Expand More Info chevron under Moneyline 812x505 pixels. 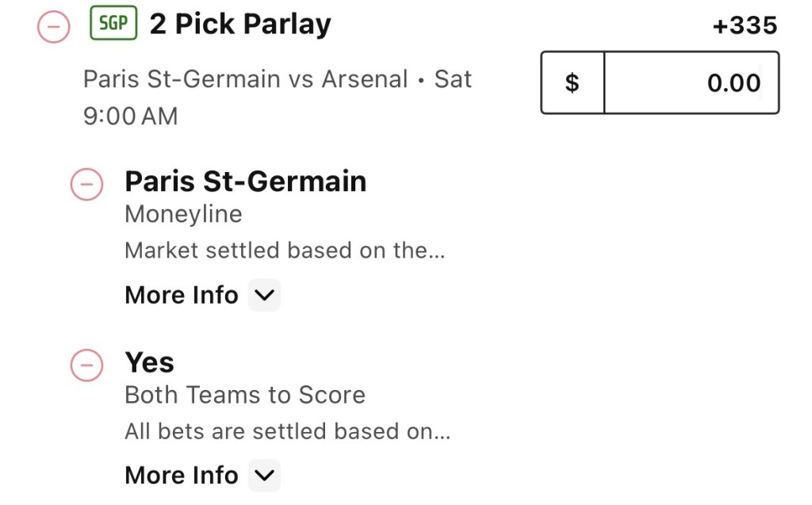[x=265, y=295]
